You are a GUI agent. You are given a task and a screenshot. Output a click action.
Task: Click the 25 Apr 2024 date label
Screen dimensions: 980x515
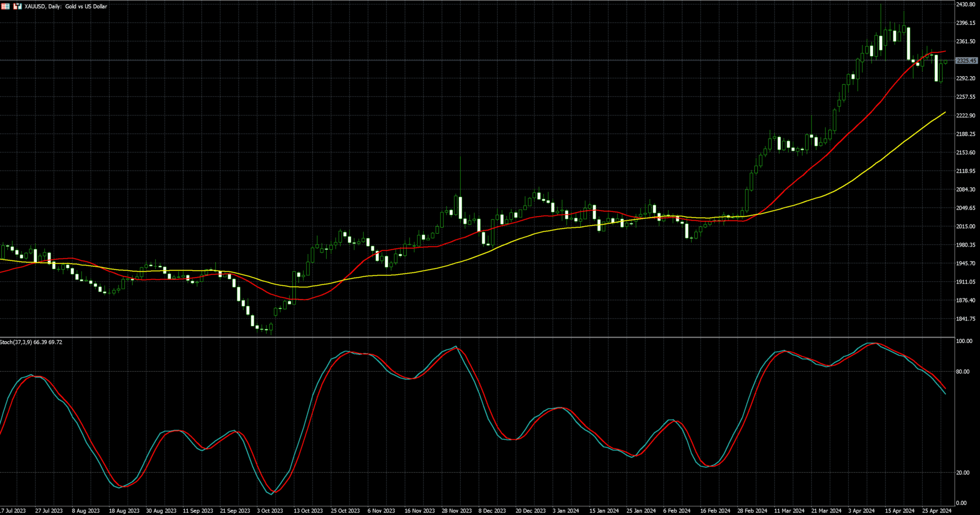937,511
